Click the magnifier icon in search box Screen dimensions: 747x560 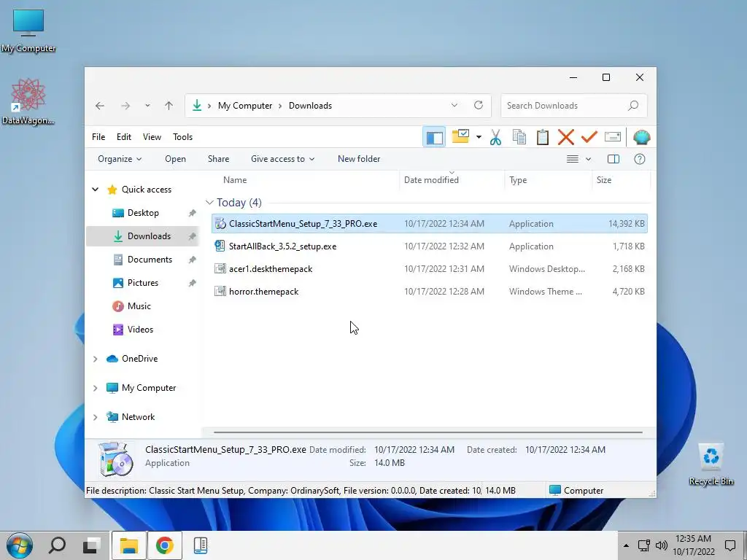632,106
